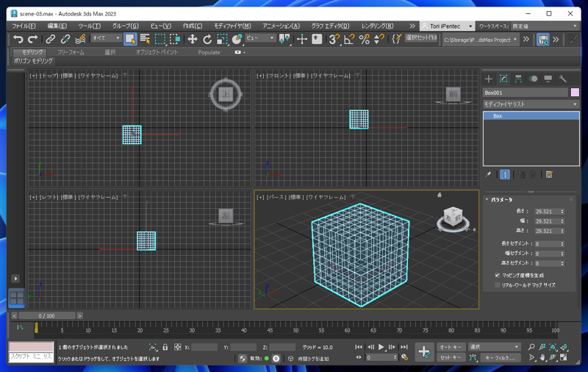588x372 pixels.
Task: Open the Display command panel tab
Action: pos(548,79)
